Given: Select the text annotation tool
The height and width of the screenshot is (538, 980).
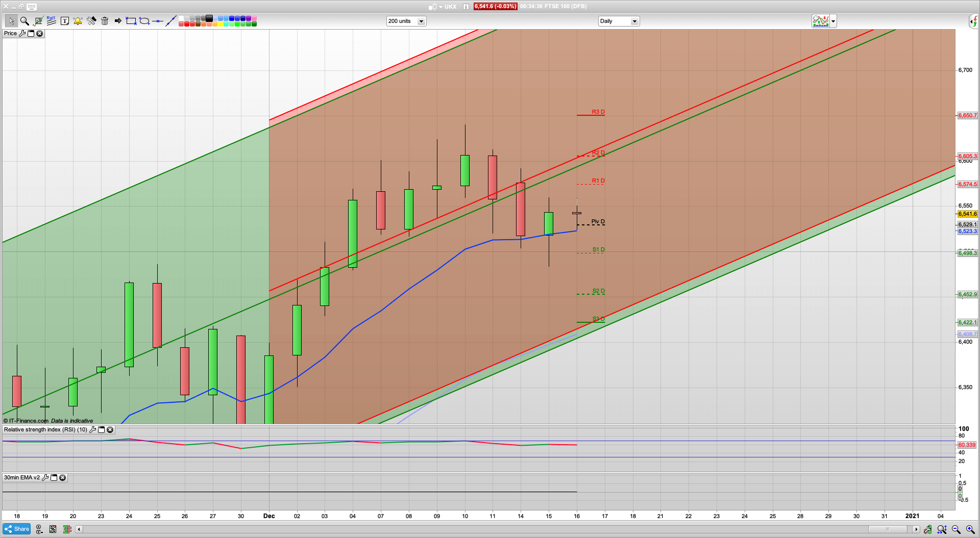Looking at the screenshot, I should 65,21.
